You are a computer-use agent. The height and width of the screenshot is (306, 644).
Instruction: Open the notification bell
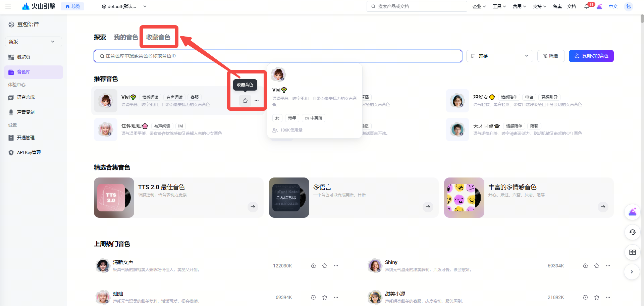pos(587,6)
